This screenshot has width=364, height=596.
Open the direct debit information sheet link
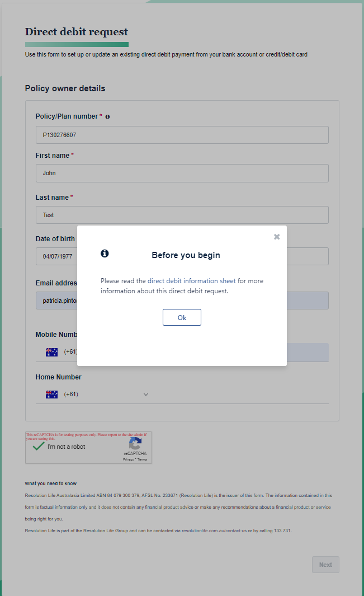point(191,281)
